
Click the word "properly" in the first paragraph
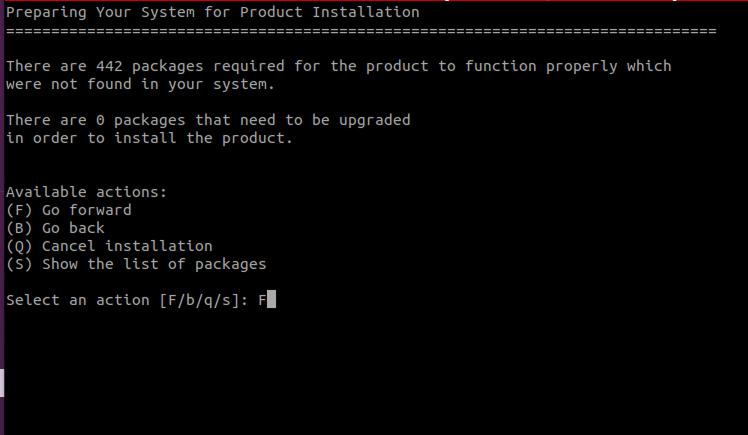pyautogui.click(x=581, y=66)
